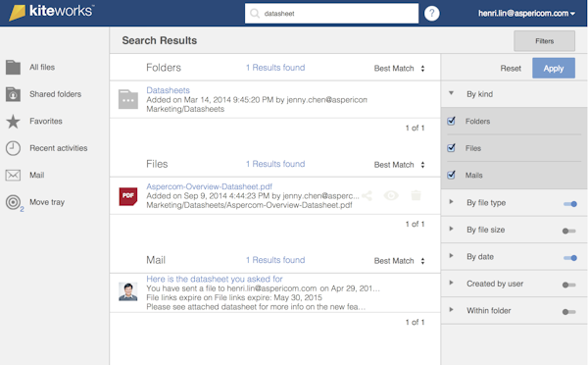Toggle the By file type switch
The width and height of the screenshot is (588, 365).
pos(570,204)
